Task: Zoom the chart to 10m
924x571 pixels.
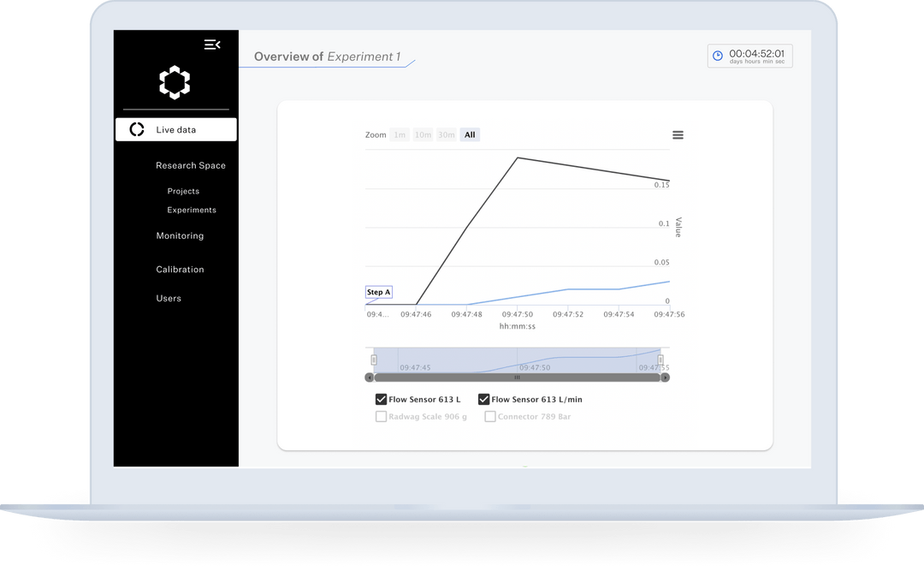Action: pos(423,134)
